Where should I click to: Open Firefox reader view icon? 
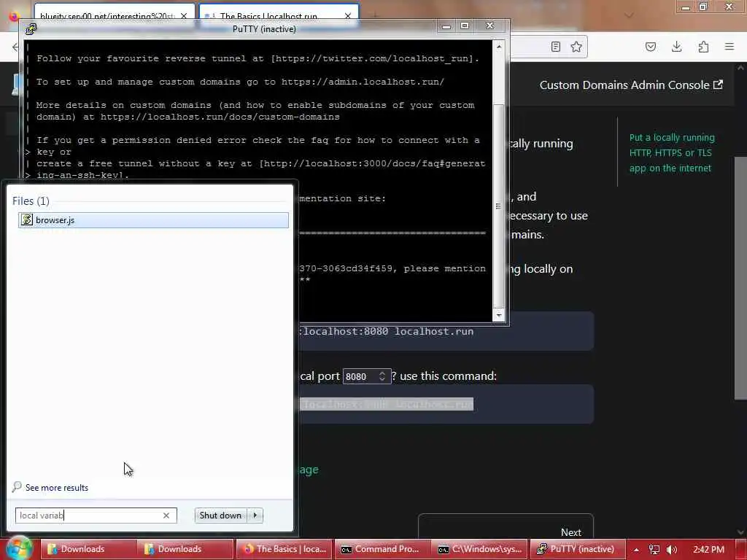[x=555, y=47]
